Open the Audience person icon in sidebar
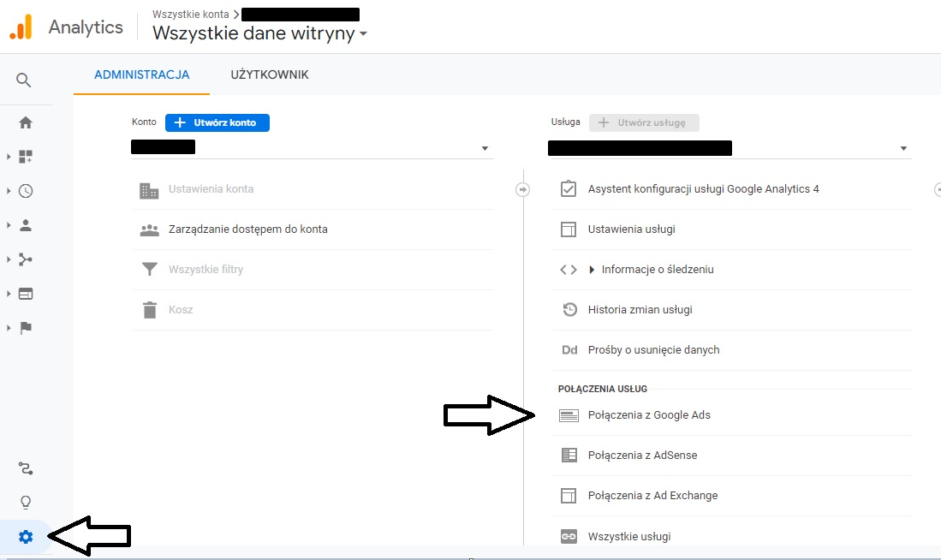The height and width of the screenshot is (560, 941). click(x=26, y=225)
